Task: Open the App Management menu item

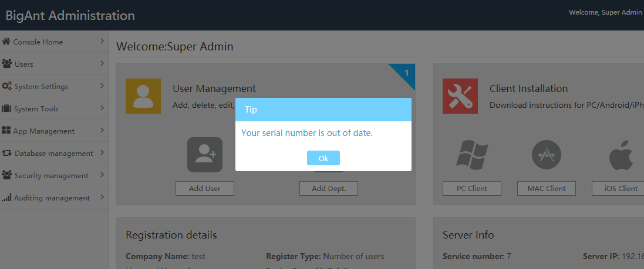Action: [x=54, y=131]
